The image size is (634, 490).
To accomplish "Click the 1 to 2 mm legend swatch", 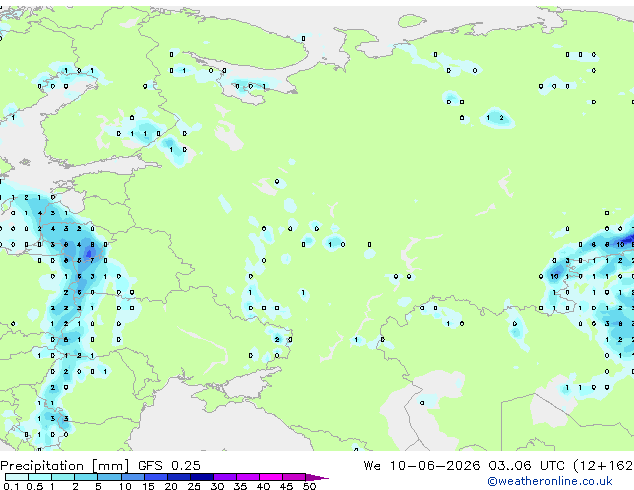I will coord(63,477).
